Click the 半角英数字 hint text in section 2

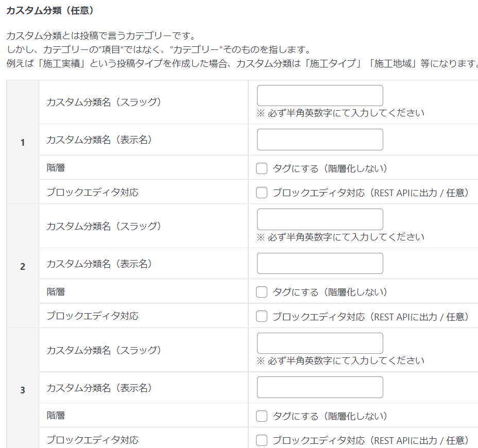pos(340,237)
